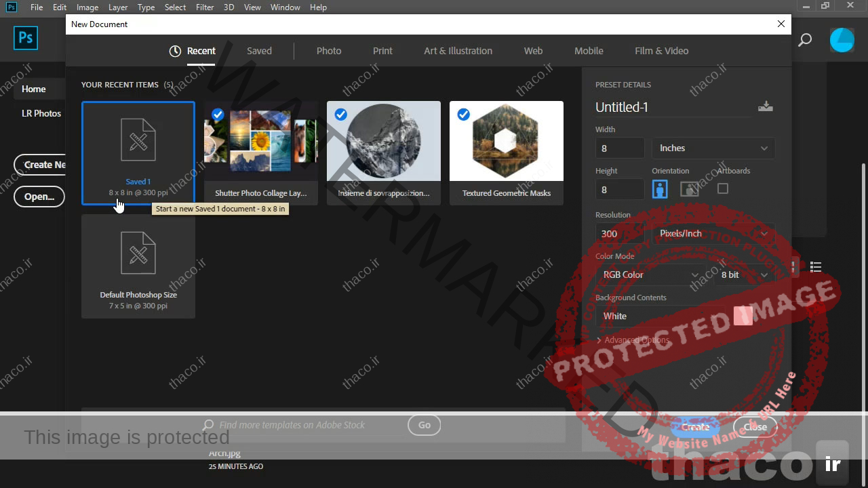Click the Adobe Stock search magnifier icon
The height and width of the screenshot is (488, 868).
[x=208, y=425]
